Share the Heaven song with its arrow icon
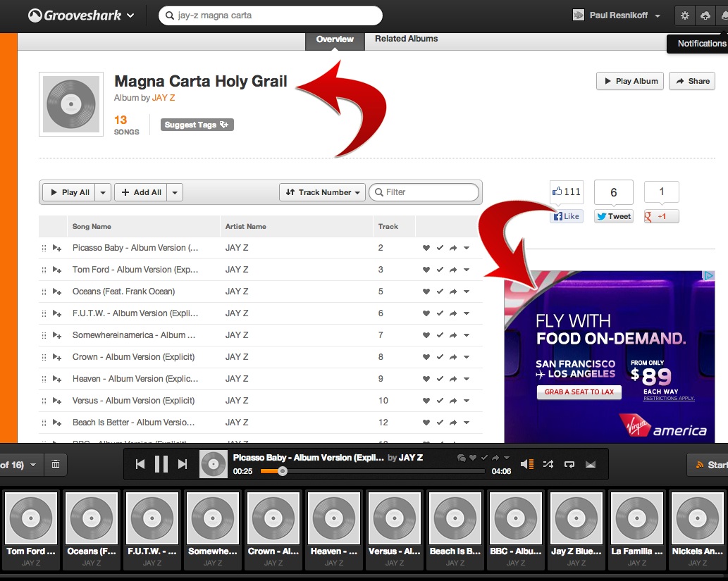Image resolution: width=728 pixels, height=581 pixels. [x=453, y=379]
